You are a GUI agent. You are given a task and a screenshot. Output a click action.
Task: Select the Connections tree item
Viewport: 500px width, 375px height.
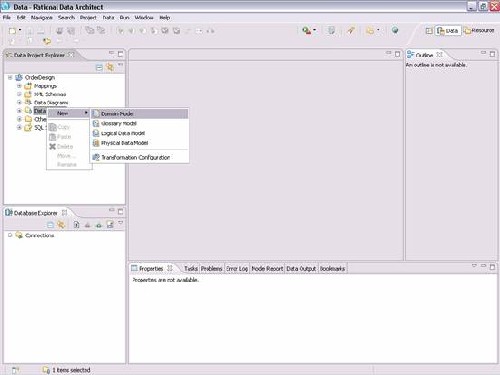pyautogui.click(x=39, y=235)
